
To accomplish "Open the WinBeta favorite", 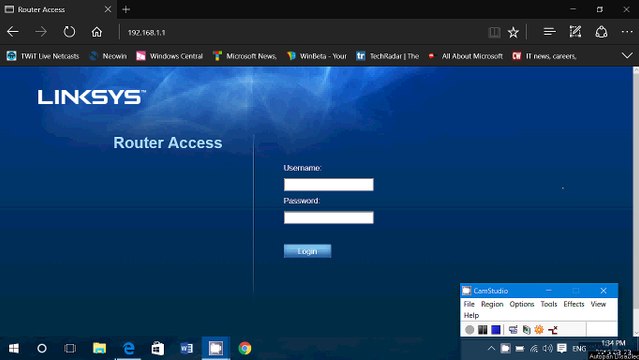I will 317,56.
